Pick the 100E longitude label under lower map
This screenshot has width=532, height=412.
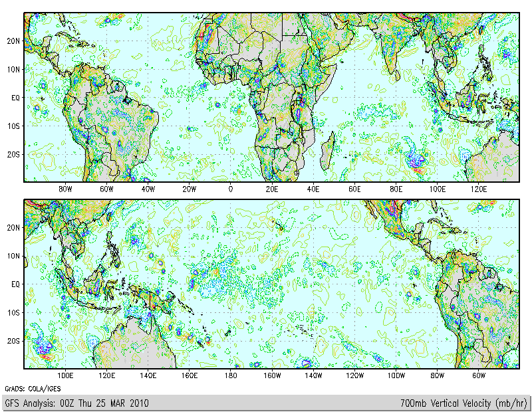point(65,375)
